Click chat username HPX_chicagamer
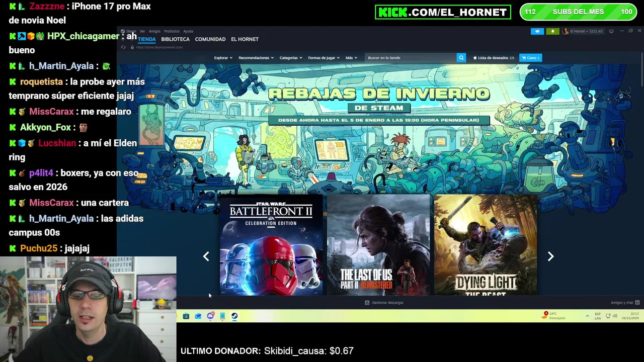The image size is (644, 362). coord(83,36)
